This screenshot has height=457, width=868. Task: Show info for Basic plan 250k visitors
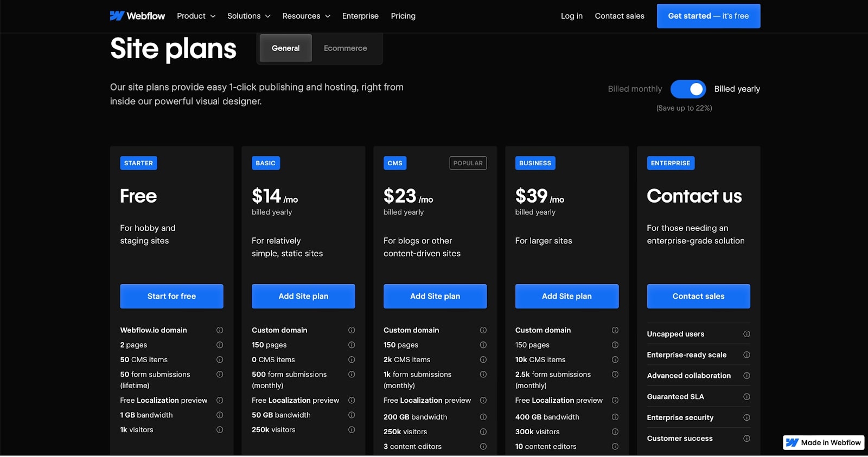(x=352, y=429)
